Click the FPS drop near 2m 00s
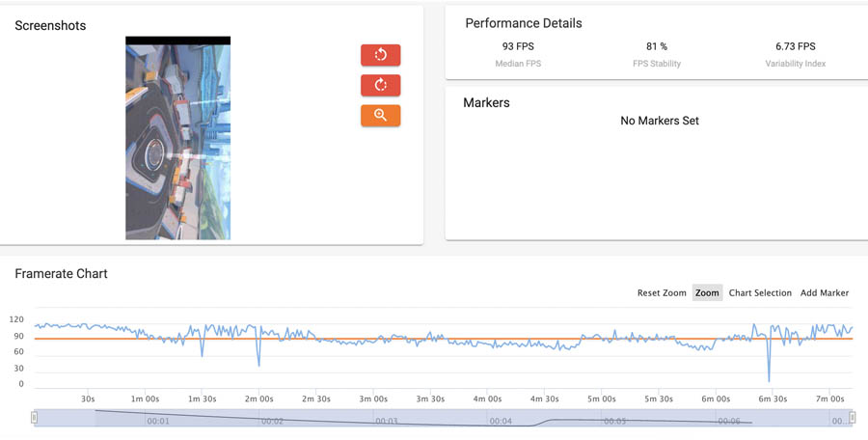 (x=258, y=363)
